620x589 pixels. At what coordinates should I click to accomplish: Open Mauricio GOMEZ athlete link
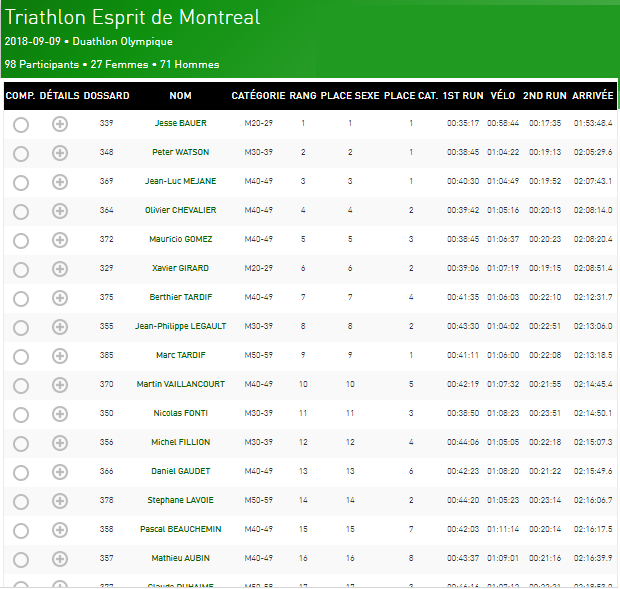(x=181, y=239)
